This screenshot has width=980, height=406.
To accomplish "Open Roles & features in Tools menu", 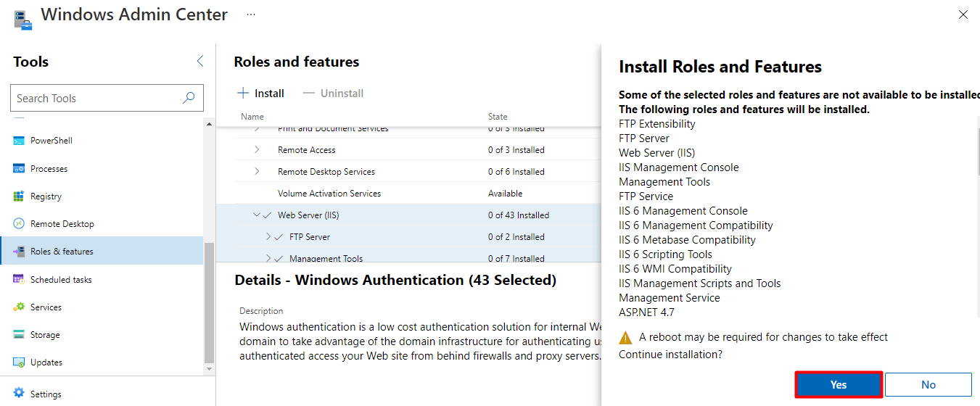I will pyautogui.click(x=62, y=252).
